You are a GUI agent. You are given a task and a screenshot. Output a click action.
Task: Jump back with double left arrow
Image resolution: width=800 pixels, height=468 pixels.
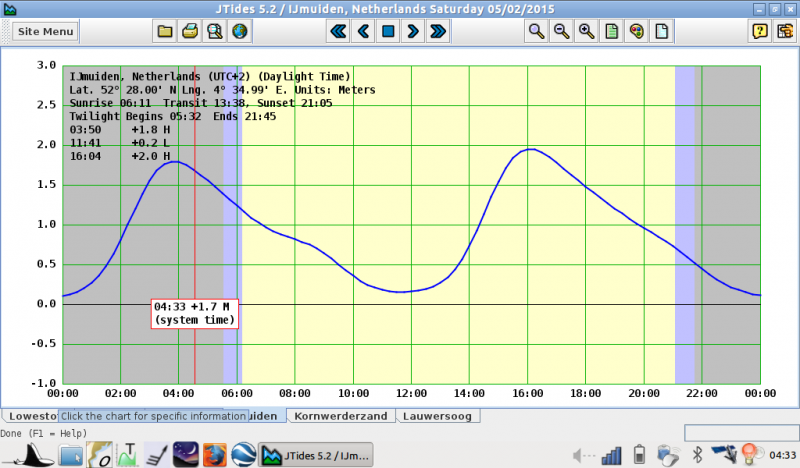[x=338, y=31]
